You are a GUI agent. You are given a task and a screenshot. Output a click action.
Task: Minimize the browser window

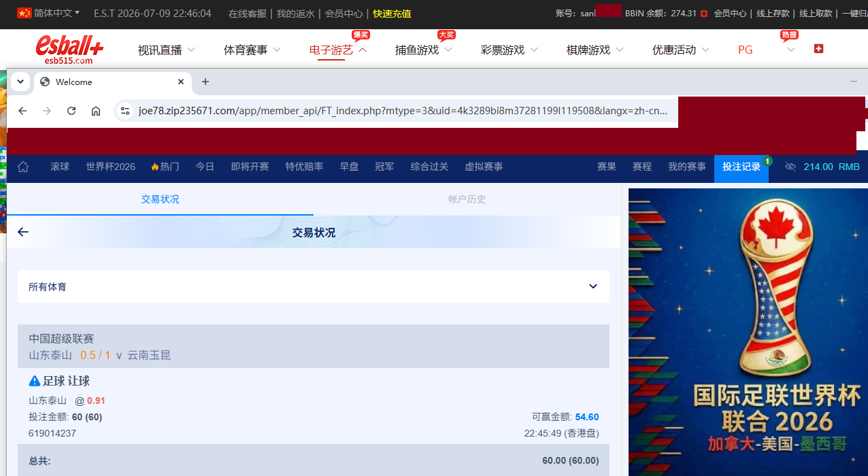[x=854, y=82]
